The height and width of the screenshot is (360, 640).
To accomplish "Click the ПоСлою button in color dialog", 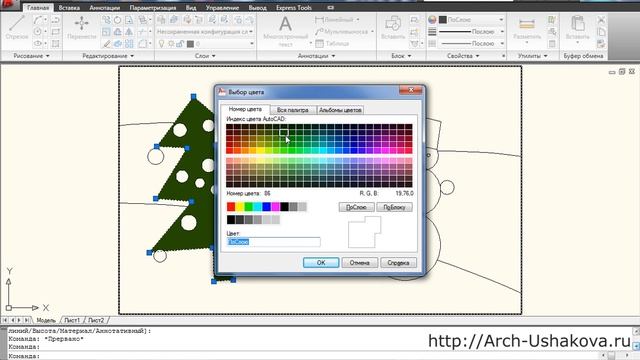I will [x=356, y=207].
